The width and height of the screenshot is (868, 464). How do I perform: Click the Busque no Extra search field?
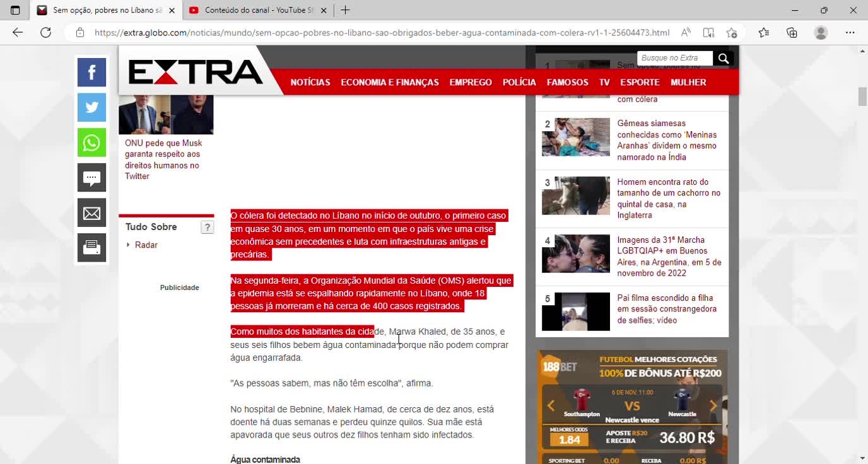[x=675, y=58]
